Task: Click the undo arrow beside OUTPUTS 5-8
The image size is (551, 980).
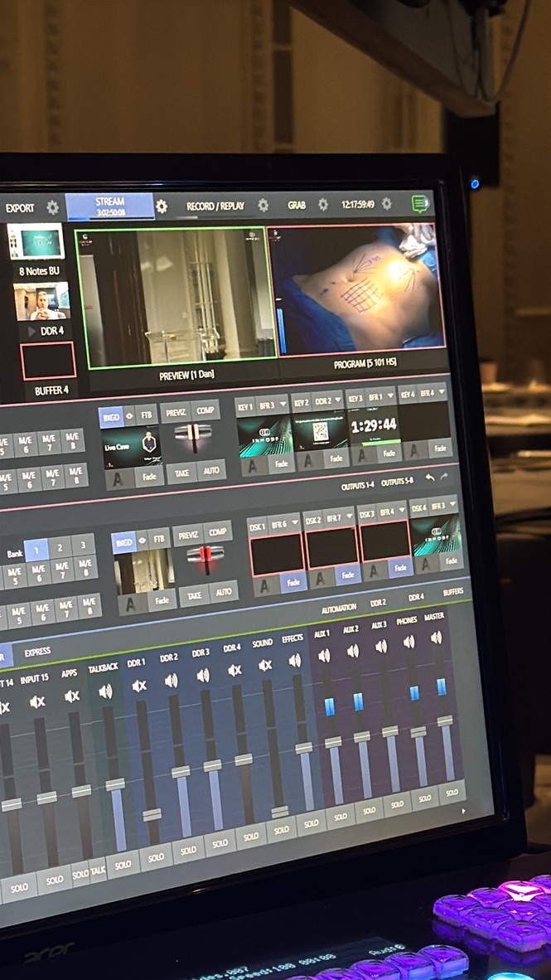Action: 430,478
